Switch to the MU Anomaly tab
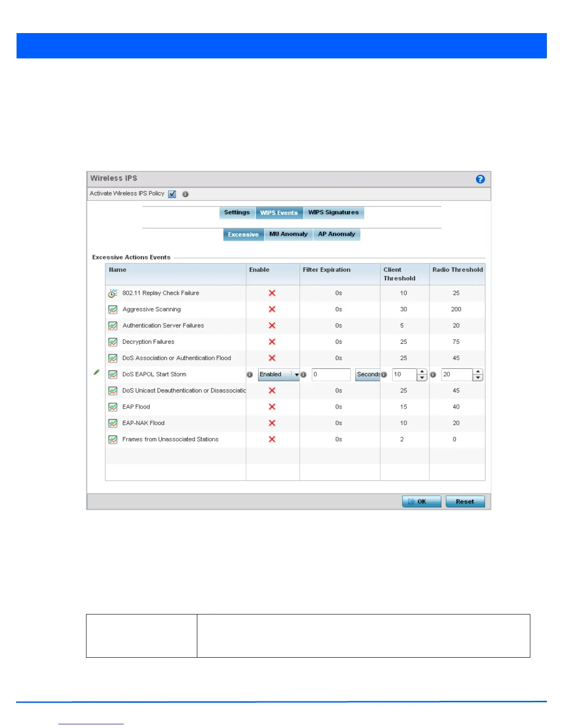Image resolution: width=563 pixels, height=728 pixels. tap(288, 234)
